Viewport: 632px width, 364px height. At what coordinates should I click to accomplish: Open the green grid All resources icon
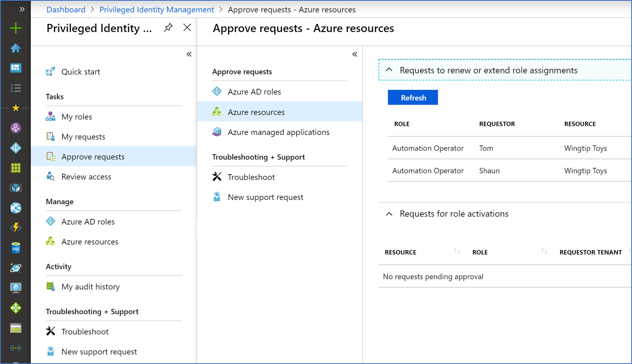(16, 168)
